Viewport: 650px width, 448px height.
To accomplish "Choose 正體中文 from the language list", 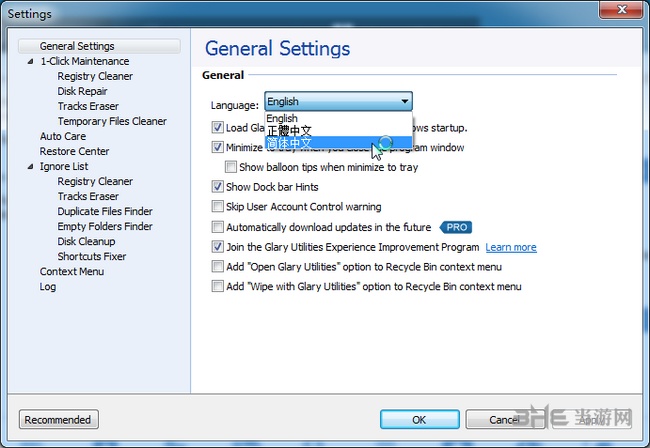I will (x=338, y=131).
